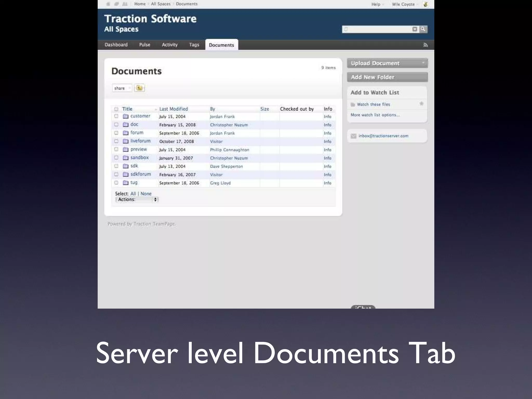Check the sandbox row checkbox

point(116,158)
